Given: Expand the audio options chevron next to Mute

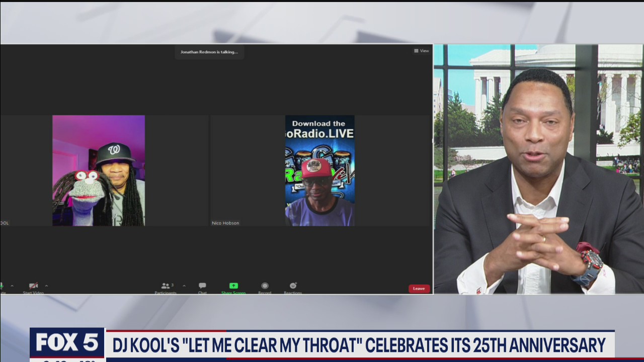Looking at the screenshot, I should 13,286.
